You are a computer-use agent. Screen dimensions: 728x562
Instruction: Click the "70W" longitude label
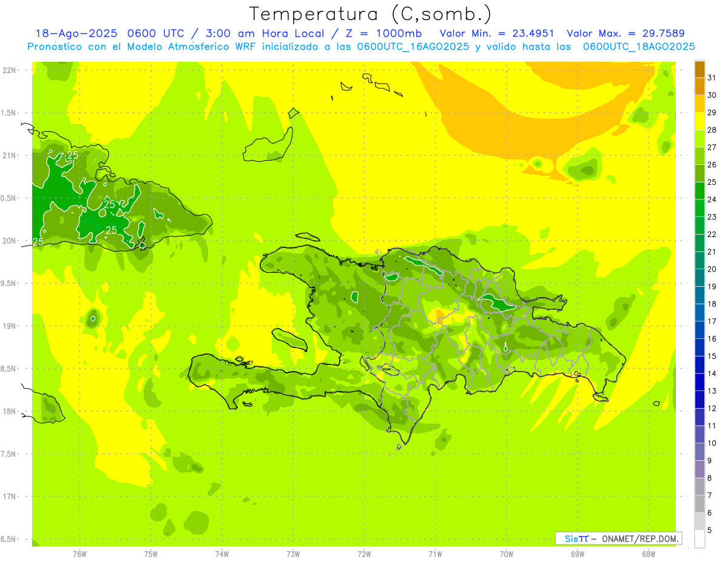click(x=507, y=555)
